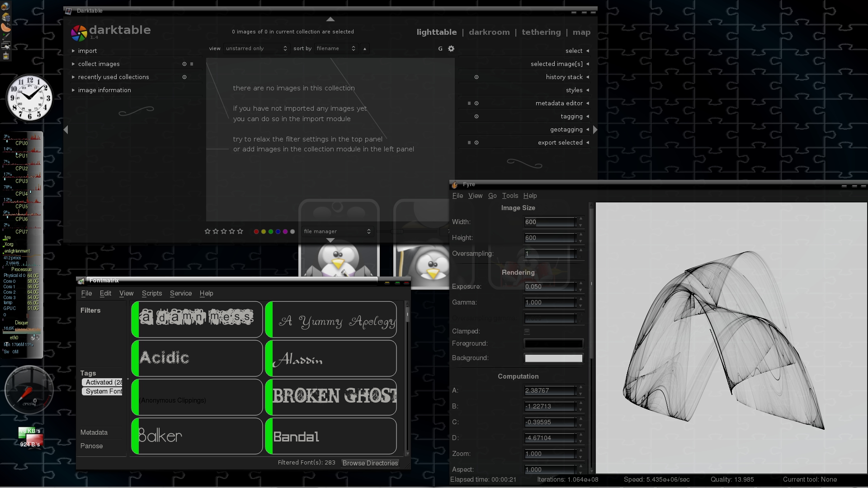Viewport: 868px width, 488px height.
Task: Click reset icon next to history stack
Action: click(x=476, y=77)
